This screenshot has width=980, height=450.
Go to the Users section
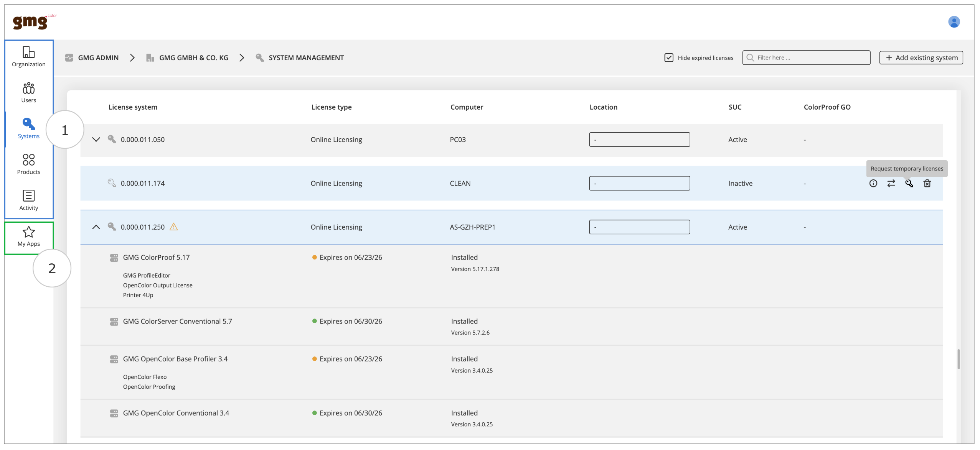[29, 93]
